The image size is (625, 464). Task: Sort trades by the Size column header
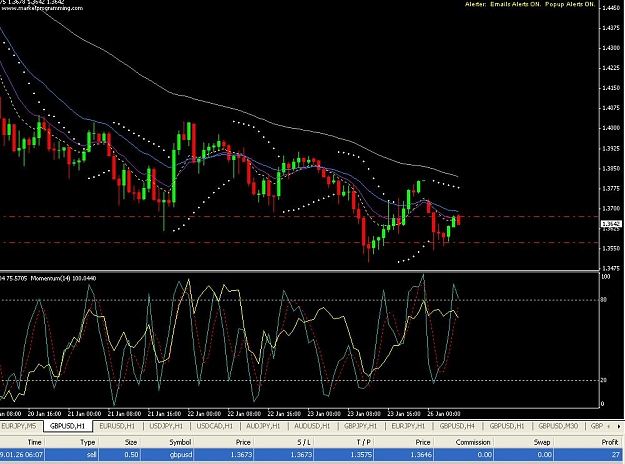[x=119, y=442]
